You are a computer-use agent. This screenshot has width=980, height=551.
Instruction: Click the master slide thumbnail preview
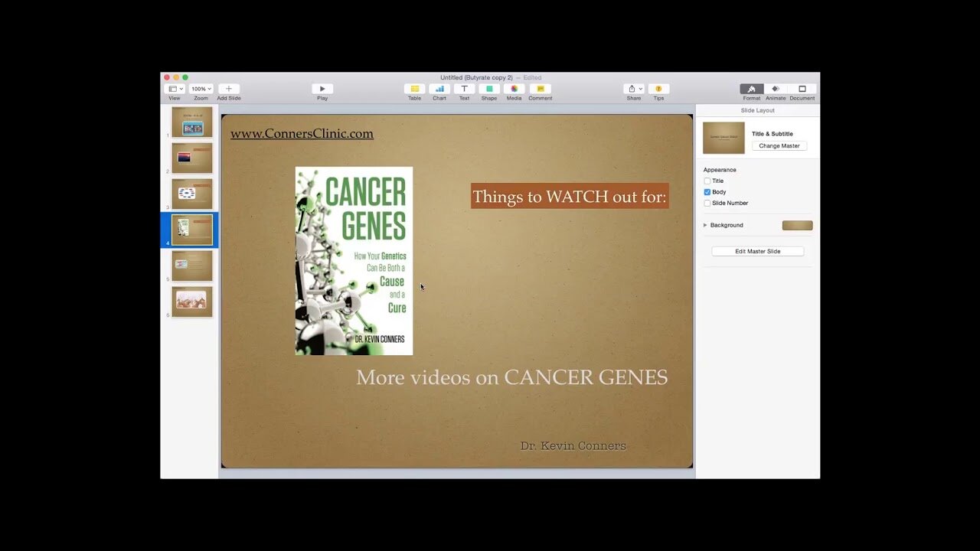pyautogui.click(x=724, y=138)
